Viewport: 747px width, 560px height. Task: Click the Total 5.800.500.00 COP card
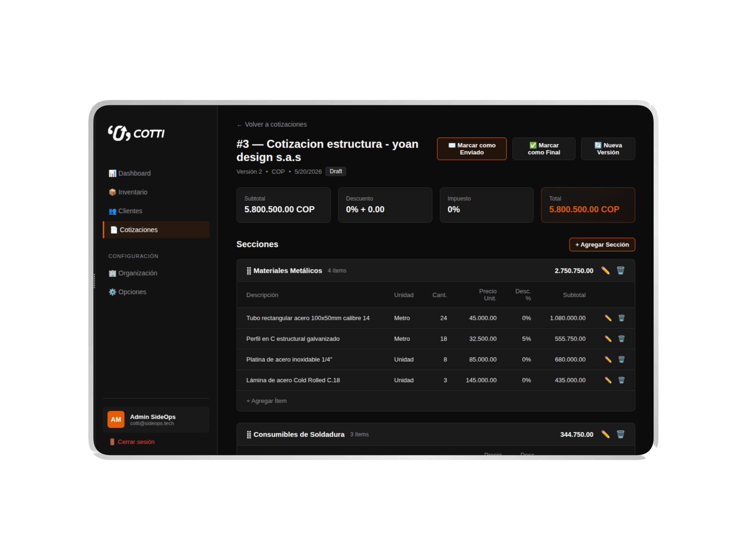[588, 205]
